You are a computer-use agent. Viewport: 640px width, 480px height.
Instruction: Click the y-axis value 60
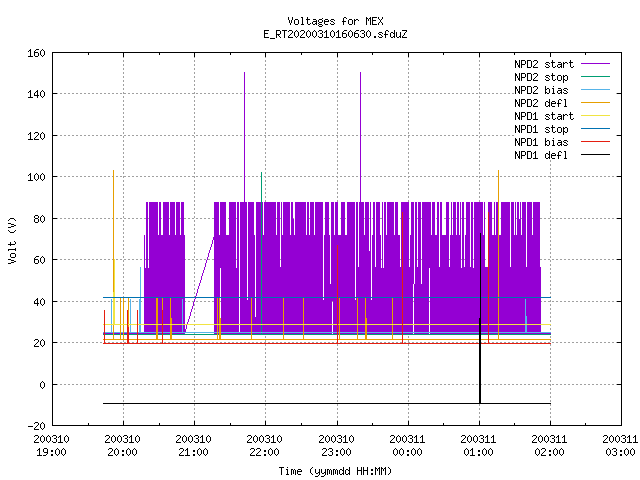(39, 260)
